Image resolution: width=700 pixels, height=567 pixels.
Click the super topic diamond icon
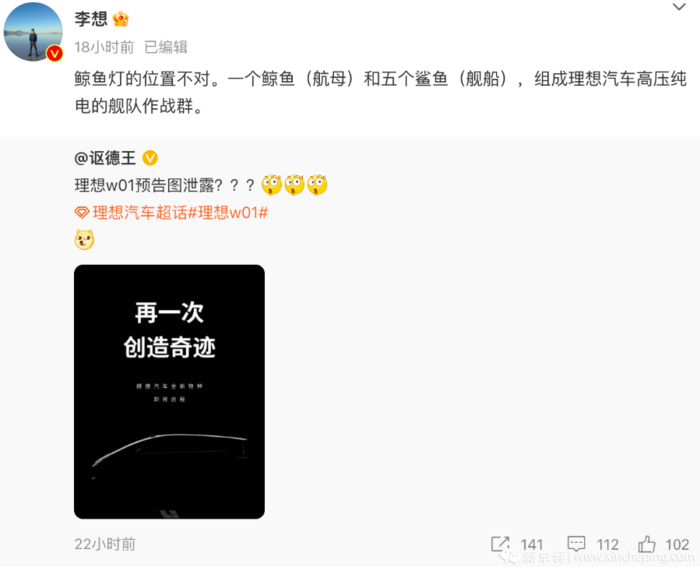click(82, 213)
